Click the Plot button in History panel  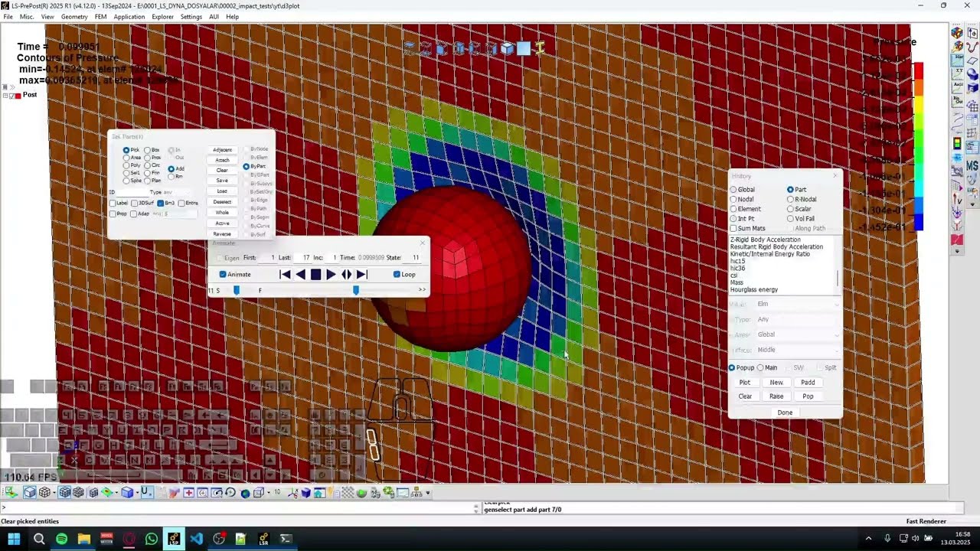pyautogui.click(x=745, y=383)
